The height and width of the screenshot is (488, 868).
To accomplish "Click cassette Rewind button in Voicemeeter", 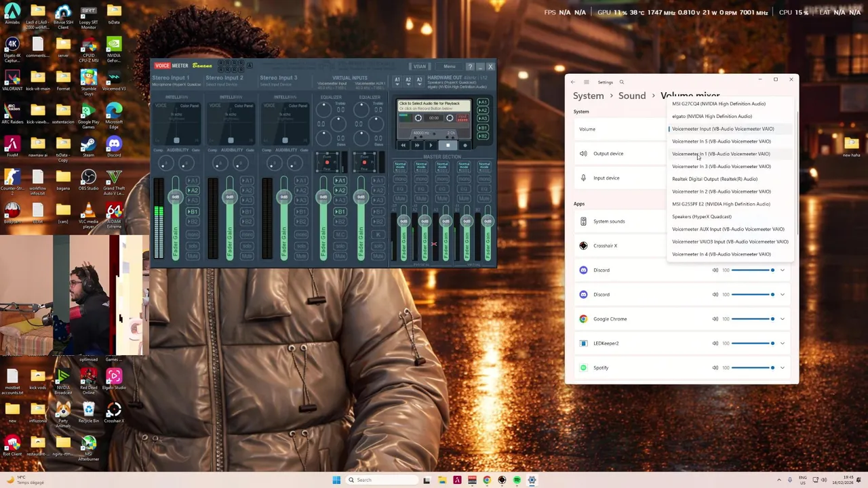I will pyautogui.click(x=403, y=145).
